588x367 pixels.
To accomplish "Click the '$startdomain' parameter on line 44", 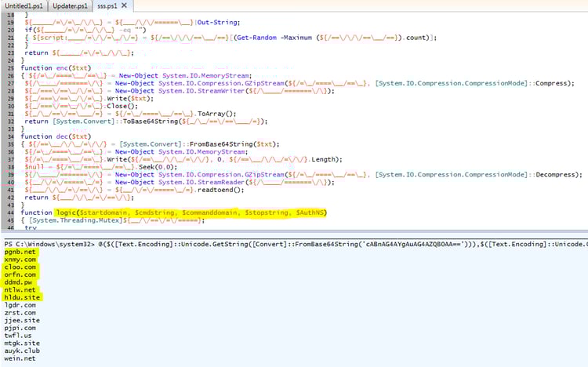I will 103,213.
